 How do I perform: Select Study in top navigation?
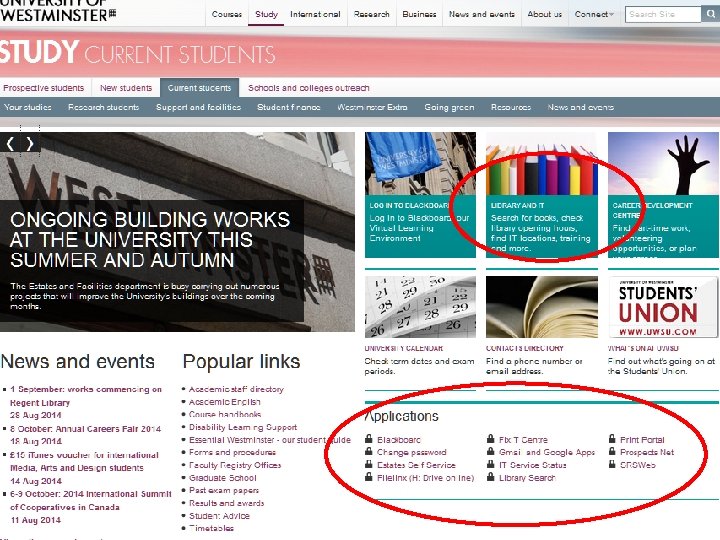(266, 14)
